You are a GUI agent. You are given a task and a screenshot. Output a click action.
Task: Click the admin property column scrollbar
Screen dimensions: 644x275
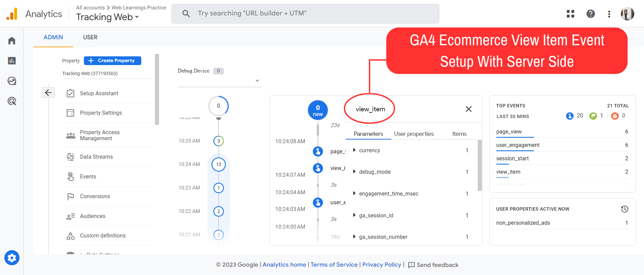point(157,89)
